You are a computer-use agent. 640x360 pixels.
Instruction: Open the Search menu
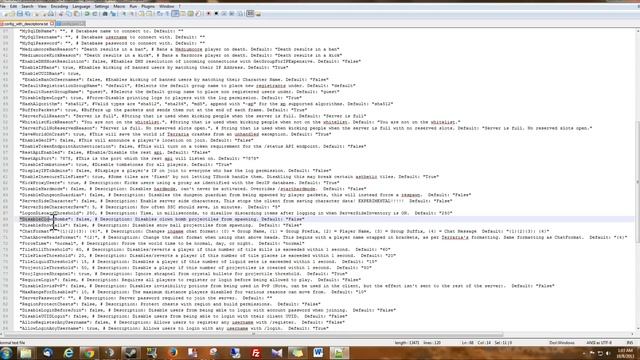[27, 7]
